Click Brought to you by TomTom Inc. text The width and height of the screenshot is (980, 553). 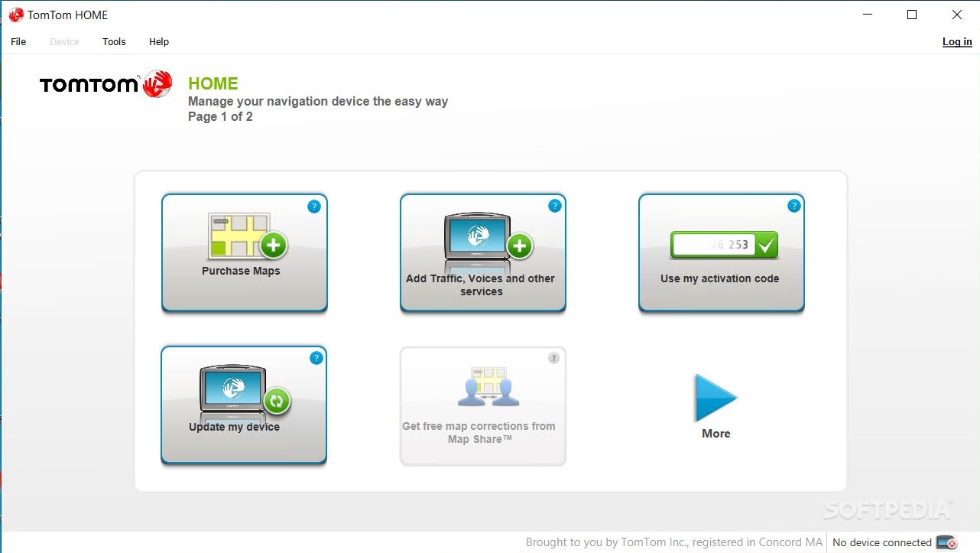674,542
